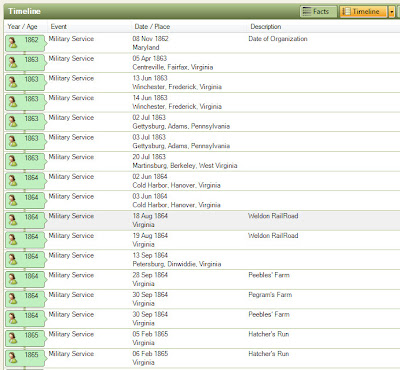Image resolution: width=400 pixels, height=370 pixels.
Task: Select the 08 Nov 1862 date text
Action: (x=150, y=39)
